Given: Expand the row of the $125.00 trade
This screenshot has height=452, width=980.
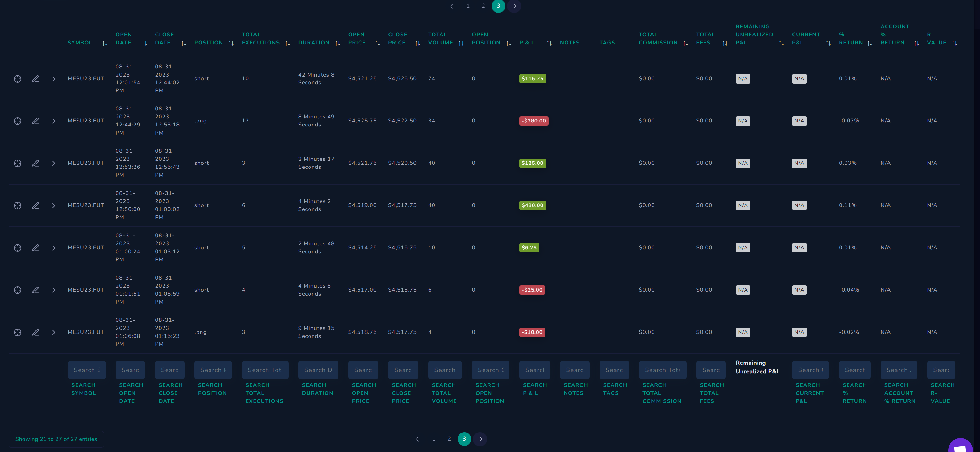Looking at the screenshot, I should point(54,163).
